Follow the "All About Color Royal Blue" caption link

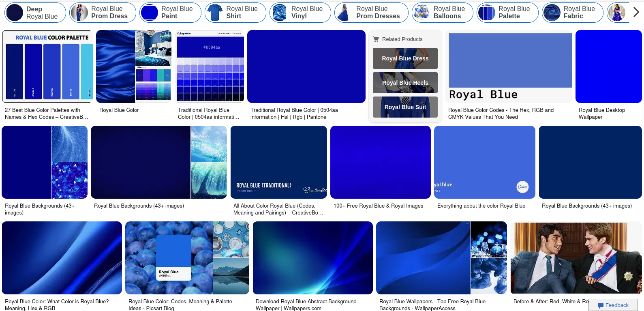pos(278,209)
